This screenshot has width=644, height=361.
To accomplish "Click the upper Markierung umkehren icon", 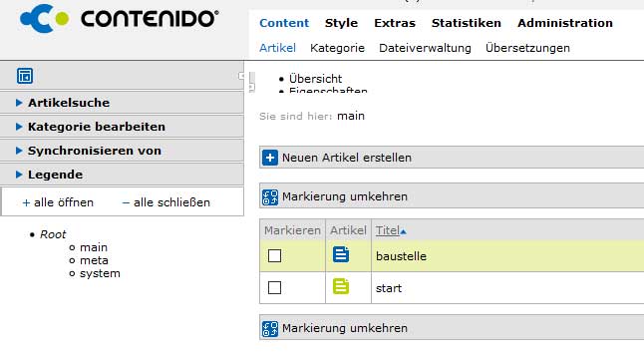I will (x=270, y=197).
